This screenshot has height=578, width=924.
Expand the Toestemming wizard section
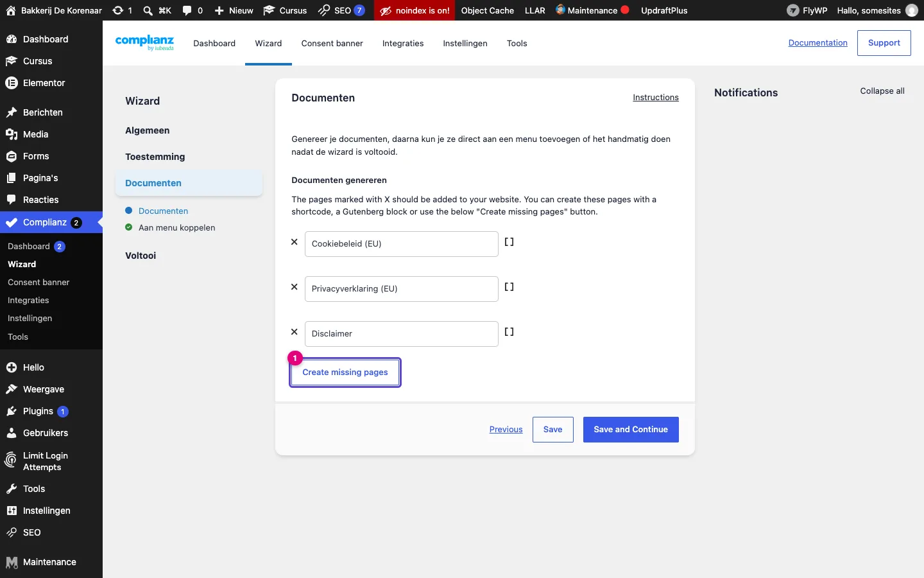[x=155, y=157]
